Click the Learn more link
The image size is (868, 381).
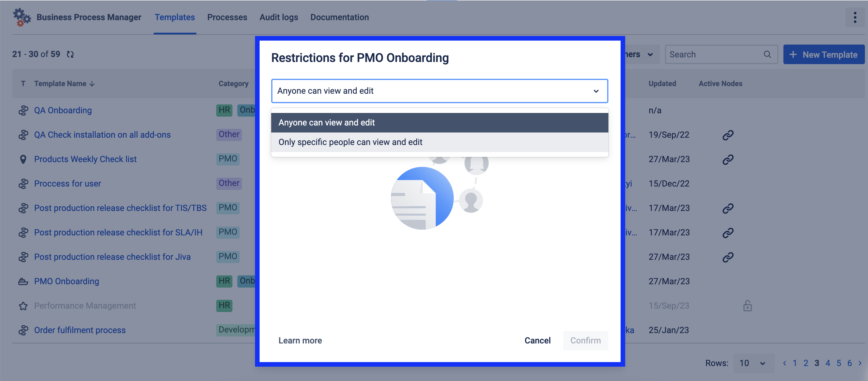point(300,340)
